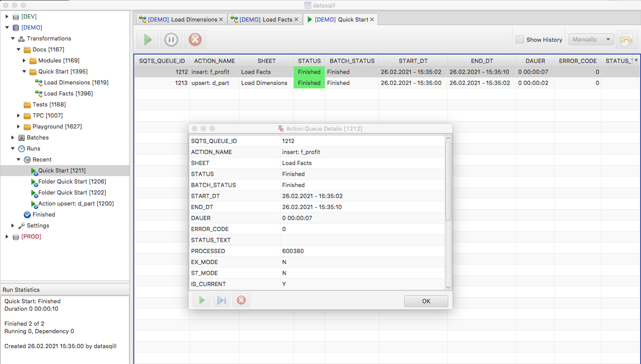
Task: Click the PROCESSED value 600380
Action: (x=293, y=251)
